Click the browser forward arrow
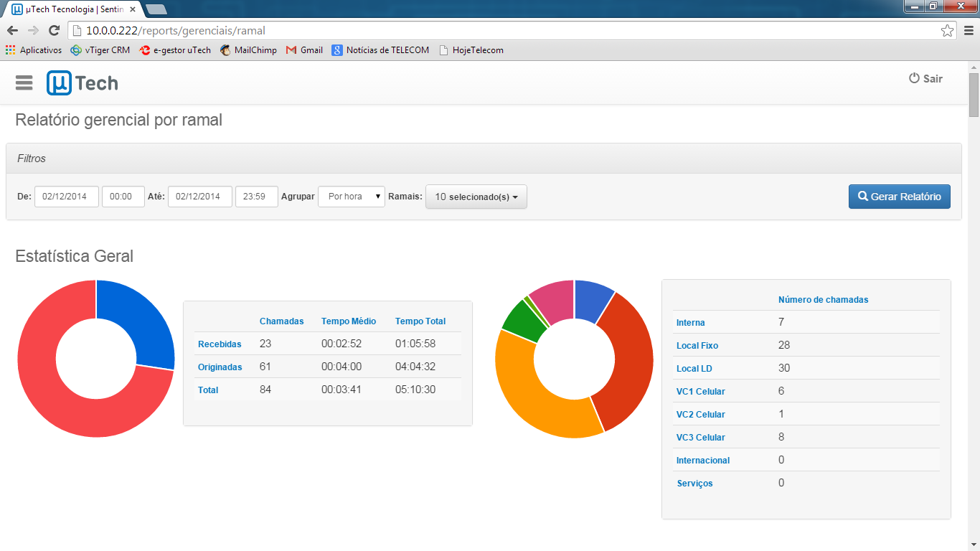 point(33,30)
